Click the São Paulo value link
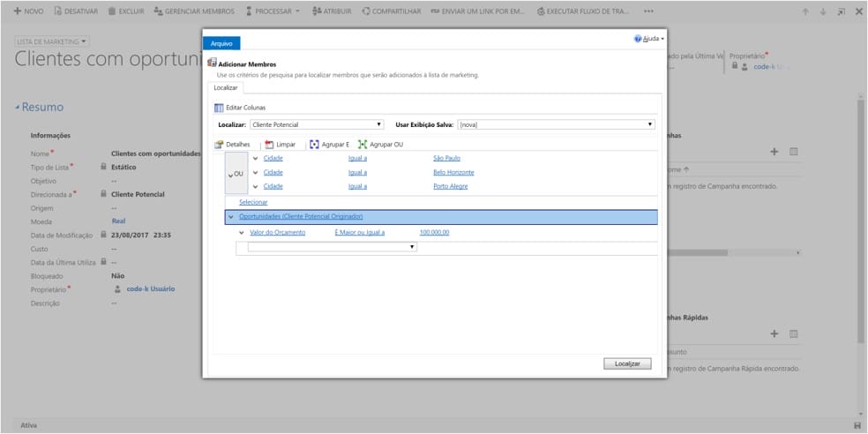The height and width of the screenshot is (434, 868). click(447, 158)
